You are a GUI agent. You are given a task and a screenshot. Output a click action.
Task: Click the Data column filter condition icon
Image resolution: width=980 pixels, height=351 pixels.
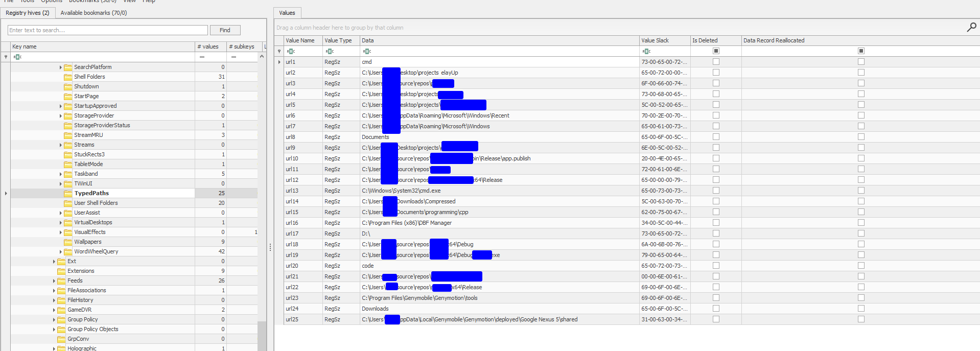click(x=367, y=51)
